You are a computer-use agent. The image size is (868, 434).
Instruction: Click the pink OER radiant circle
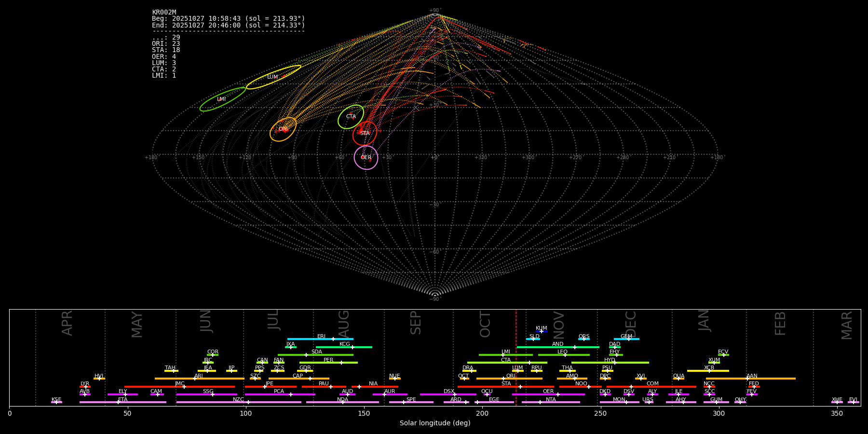pos(366,158)
